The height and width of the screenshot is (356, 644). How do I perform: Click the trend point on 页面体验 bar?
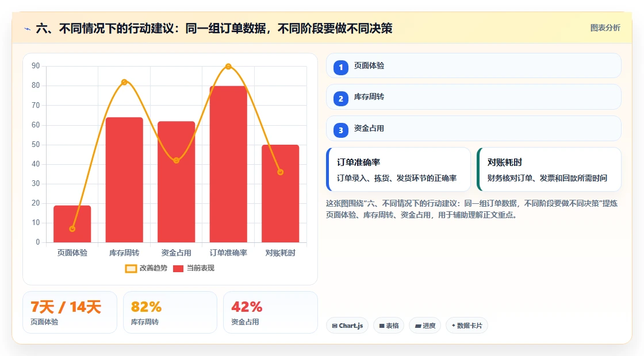[x=72, y=229]
